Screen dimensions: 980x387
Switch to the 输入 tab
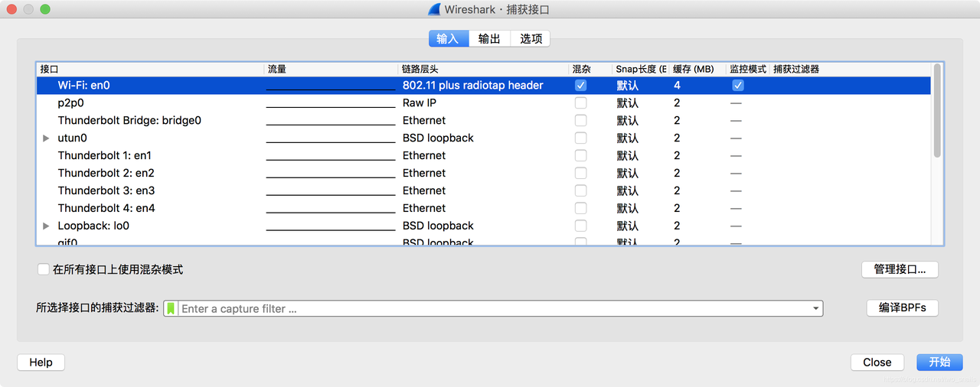point(448,38)
